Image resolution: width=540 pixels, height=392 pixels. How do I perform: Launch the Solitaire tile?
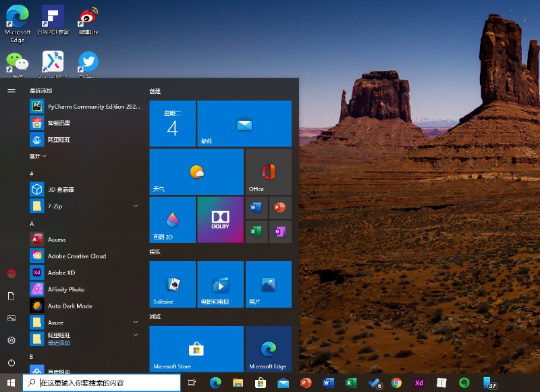coord(172,283)
